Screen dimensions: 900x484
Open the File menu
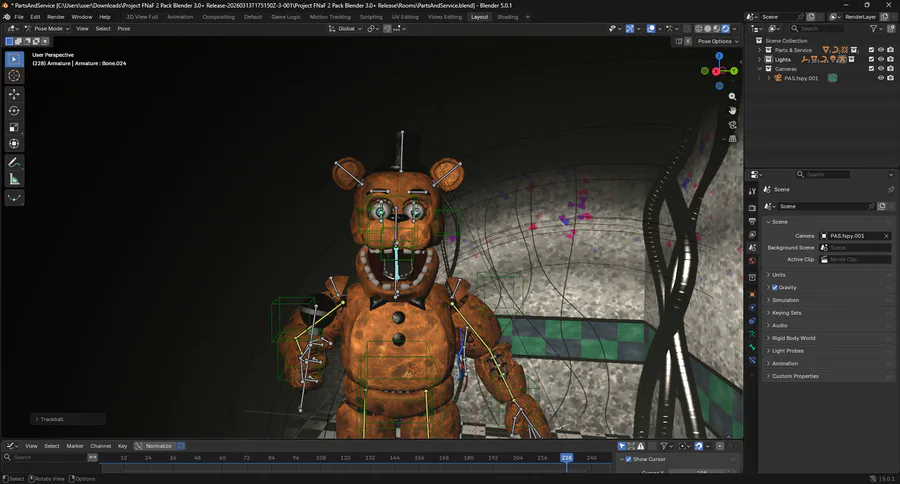click(19, 17)
